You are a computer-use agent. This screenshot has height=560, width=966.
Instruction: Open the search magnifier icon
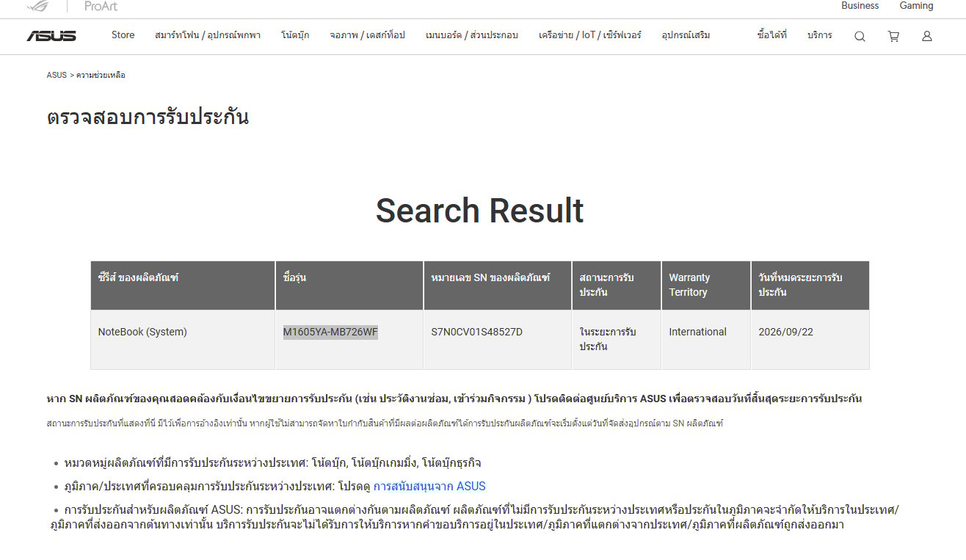[x=860, y=36]
